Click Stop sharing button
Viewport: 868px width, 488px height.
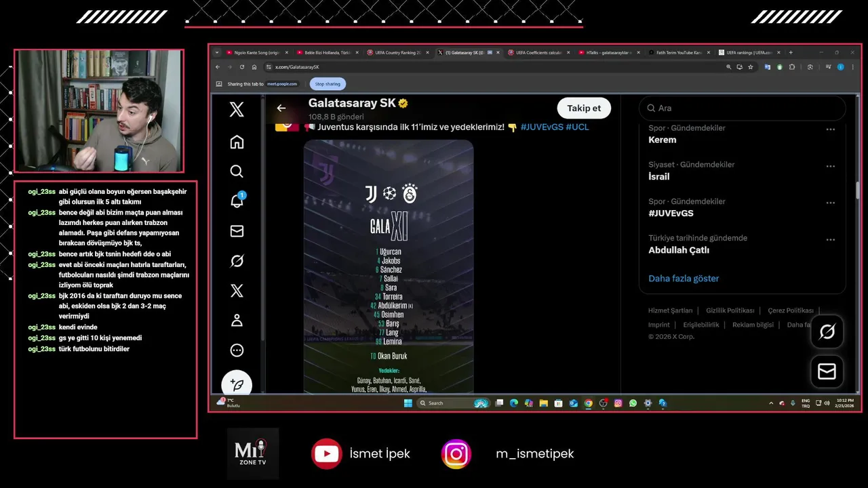[x=328, y=84]
